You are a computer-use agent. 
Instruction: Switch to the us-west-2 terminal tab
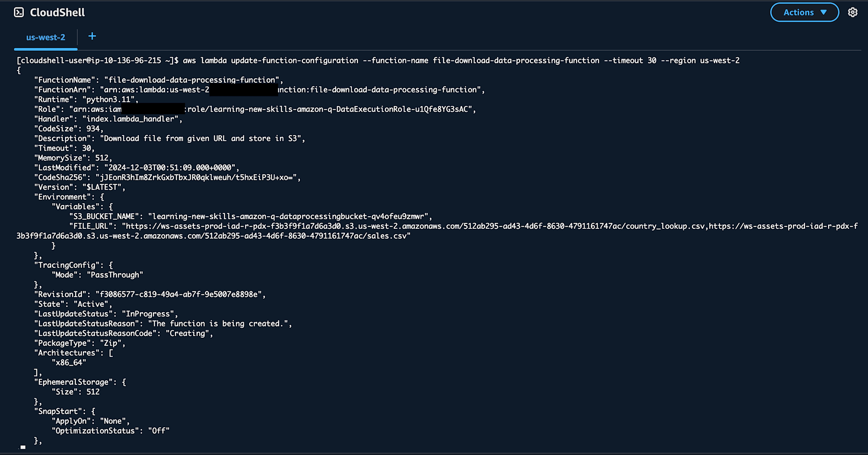coord(46,37)
